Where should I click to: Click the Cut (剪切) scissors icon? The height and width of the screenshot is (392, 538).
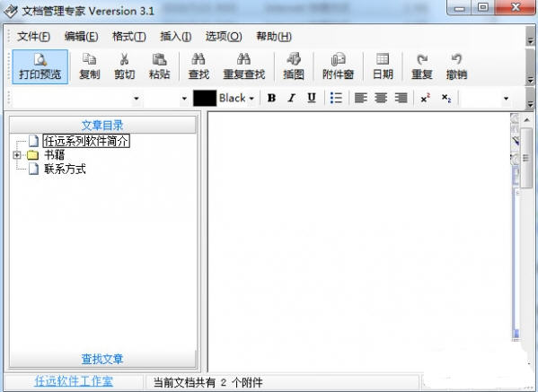(x=124, y=66)
